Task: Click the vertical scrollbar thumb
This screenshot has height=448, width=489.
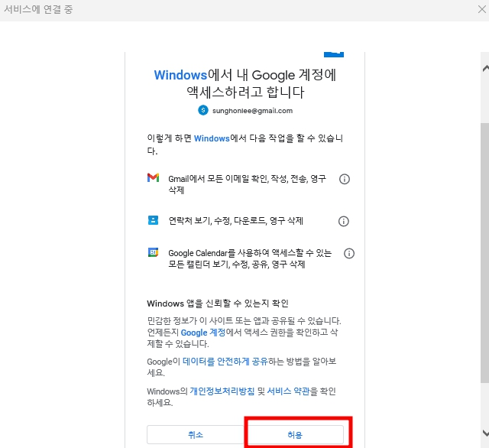Action: [x=484, y=253]
